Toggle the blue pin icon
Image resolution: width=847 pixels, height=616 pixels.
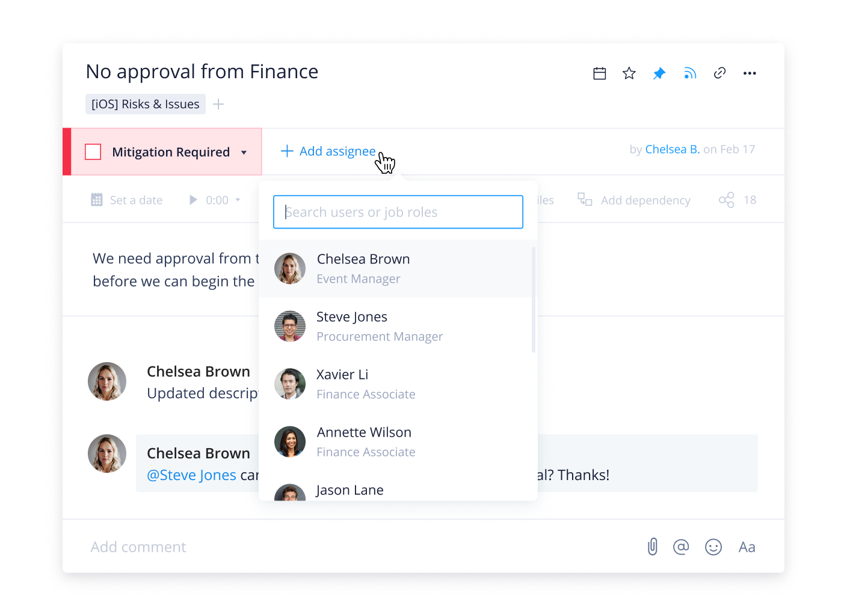(659, 73)
